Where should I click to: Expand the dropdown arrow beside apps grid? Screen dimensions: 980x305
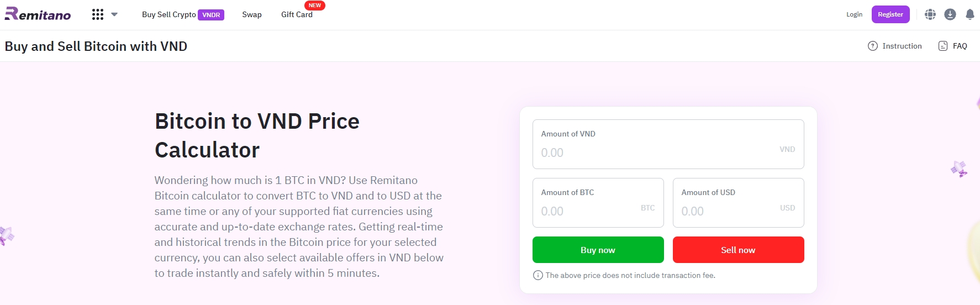click(114, 14)
